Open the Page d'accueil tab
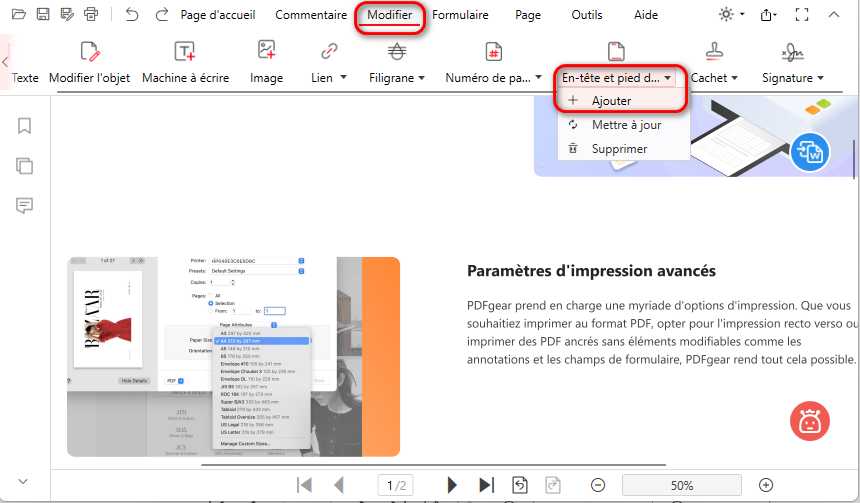 pos(218,15)
